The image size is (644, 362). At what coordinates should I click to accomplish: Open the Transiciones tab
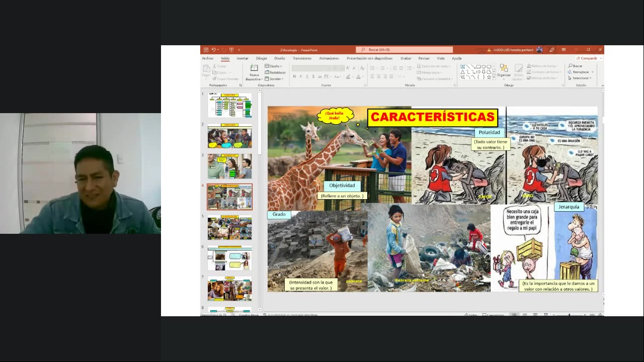tap(302, 58)
